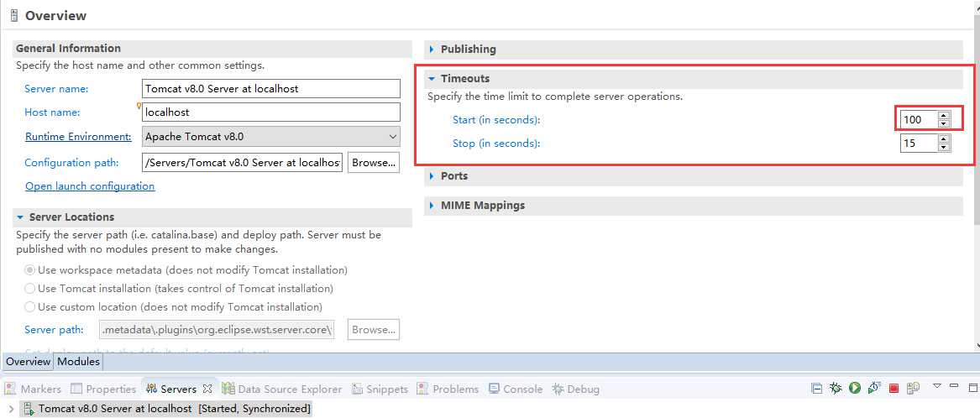Decrease the Stop timeout value

(x=944, y=147)
